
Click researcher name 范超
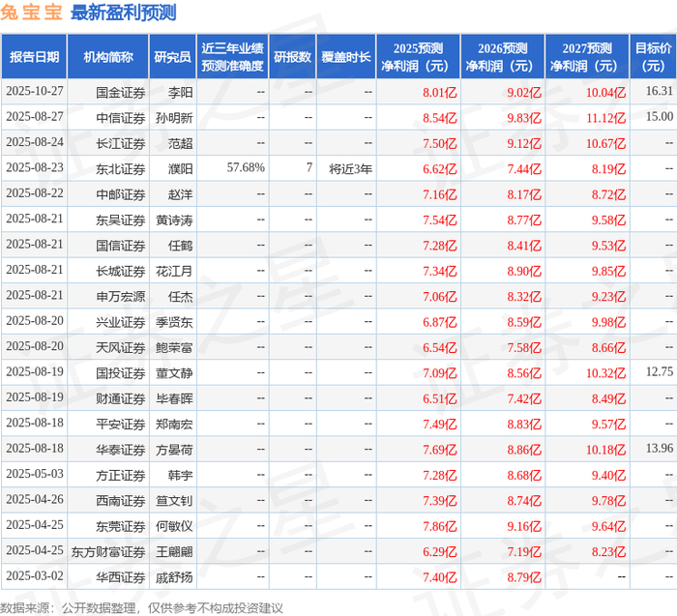(181, 143)
